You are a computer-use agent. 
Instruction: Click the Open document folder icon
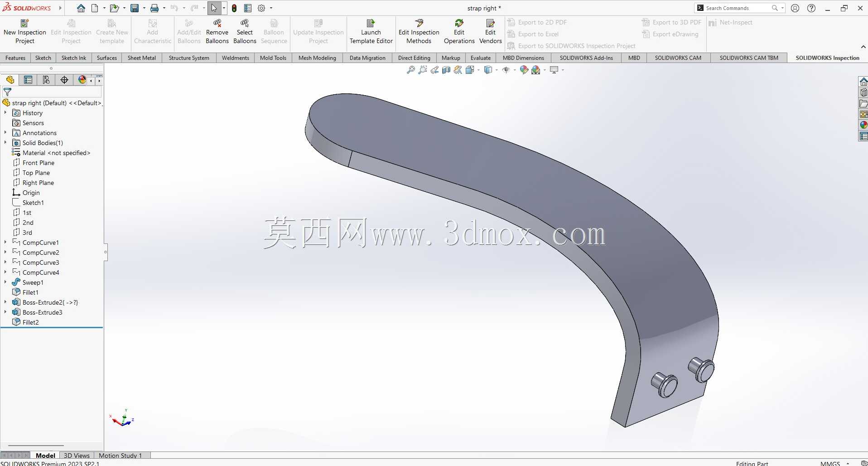coord(114,8)
